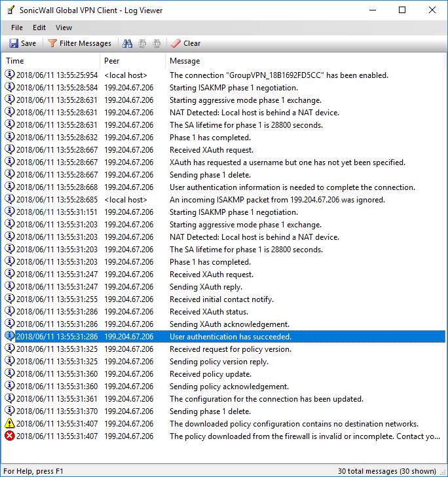
Task: Click info icon of 'Sending XAuth reply' row
Action: [x=9, y=286]
